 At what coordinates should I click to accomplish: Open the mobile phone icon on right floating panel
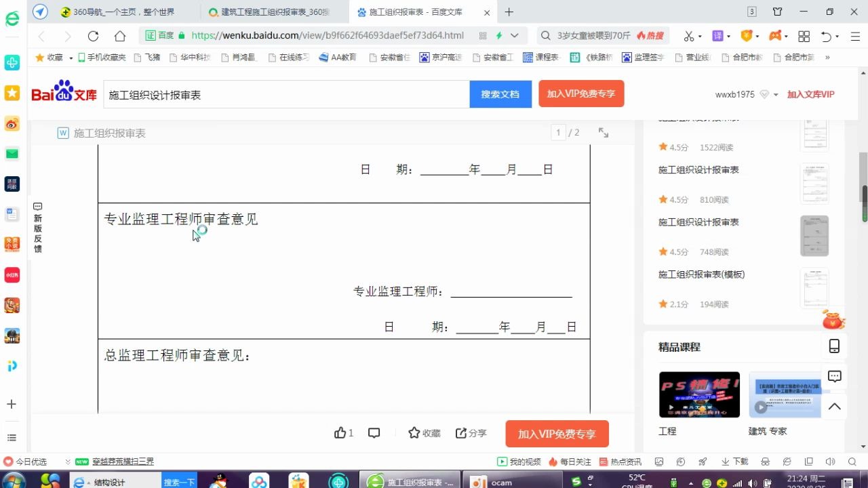834,346
